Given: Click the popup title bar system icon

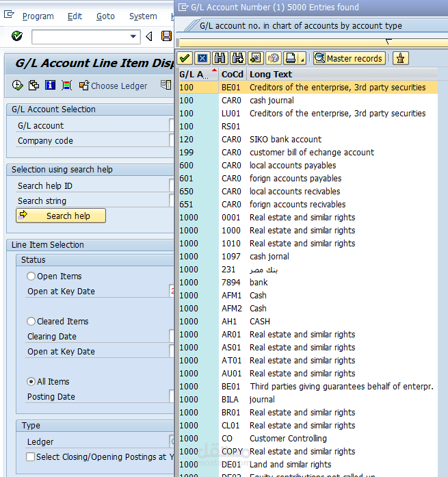Looking at the screenshot, I should (183, 7).
